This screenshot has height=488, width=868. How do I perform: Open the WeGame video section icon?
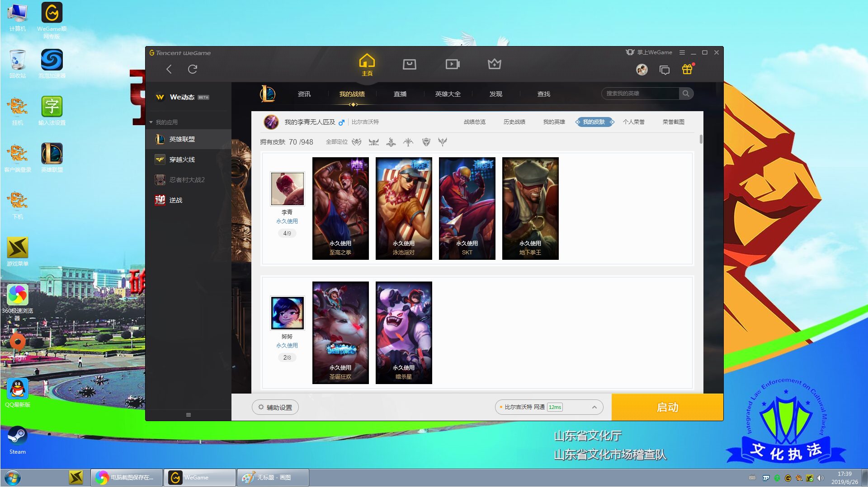pos(452,64)
